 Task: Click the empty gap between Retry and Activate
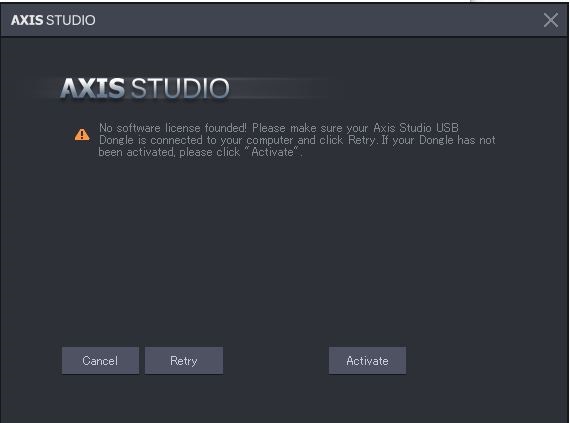(x=276, y=360)
